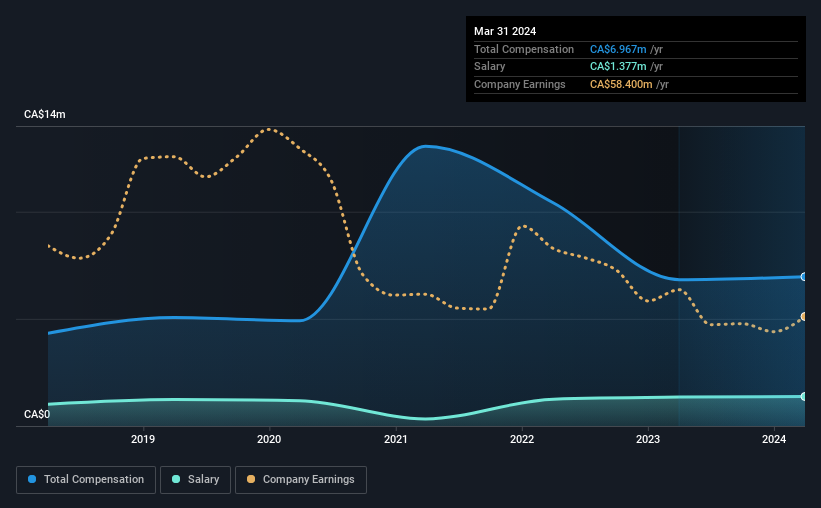821x508 pixels.
Task: Click the 2020 x-axis label
Action: click(x=269, y=439)
